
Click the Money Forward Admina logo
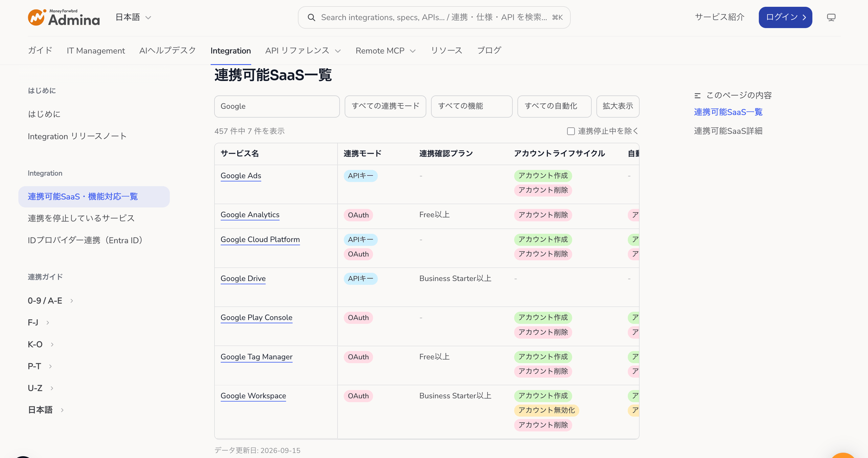coord(64,18)
